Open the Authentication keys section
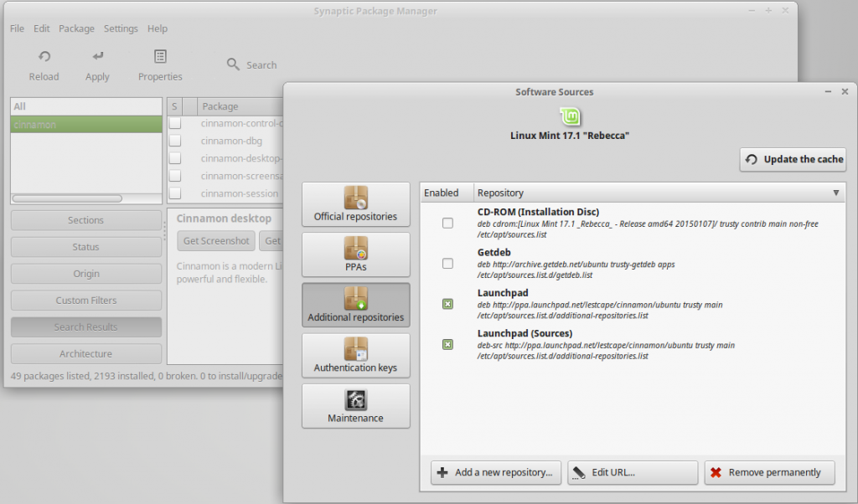The height and width of the screenshot is (504, 858). (x=355, y=355)
